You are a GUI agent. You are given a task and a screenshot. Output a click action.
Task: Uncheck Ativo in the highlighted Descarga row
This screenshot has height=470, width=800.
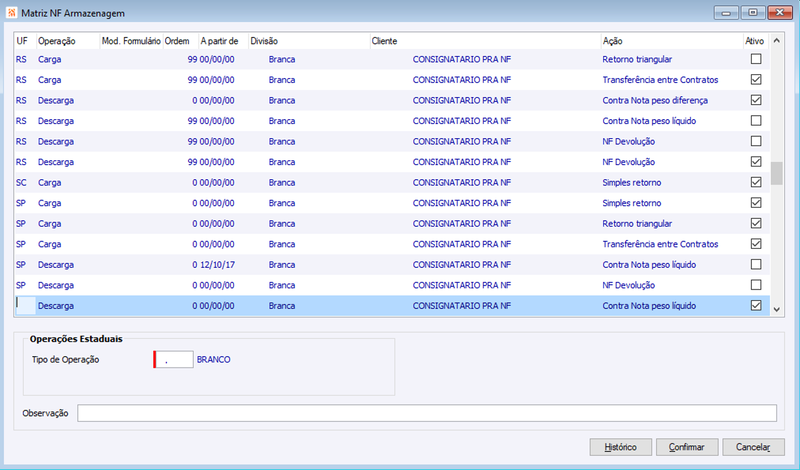(x=756, y=305)
